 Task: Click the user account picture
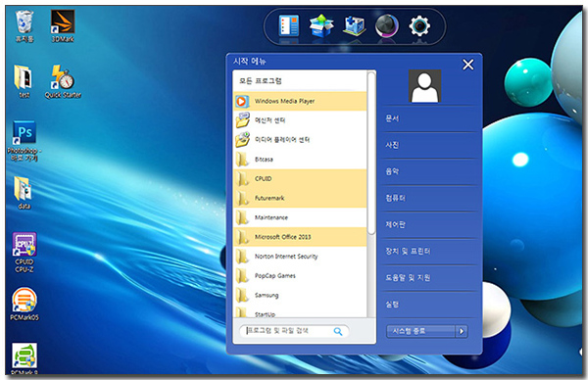[x=424, y=86]
